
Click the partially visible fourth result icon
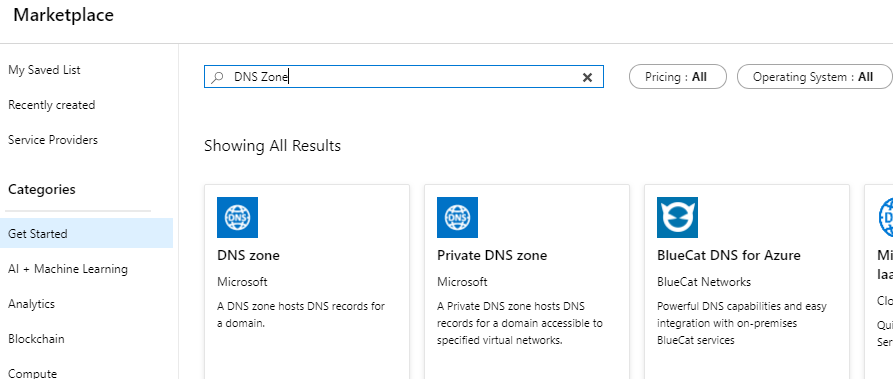(x=886, y=217)
